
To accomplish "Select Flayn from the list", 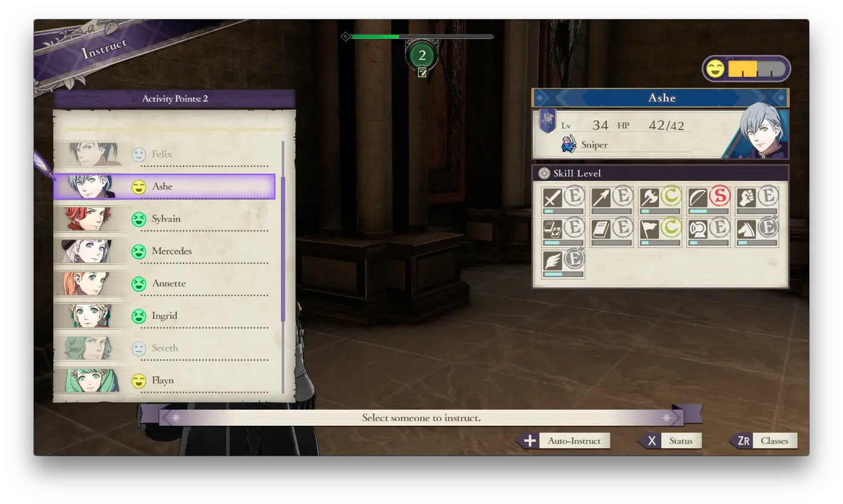I will (164, 381).
